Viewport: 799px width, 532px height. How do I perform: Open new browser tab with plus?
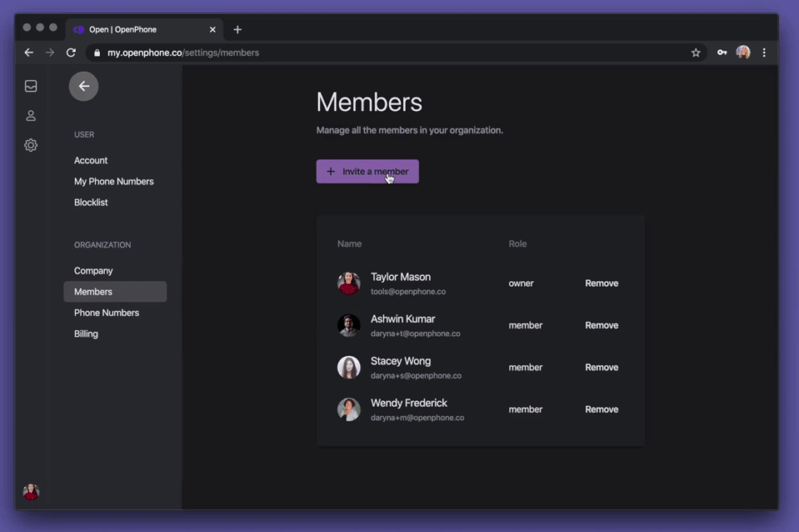[238, 29]
